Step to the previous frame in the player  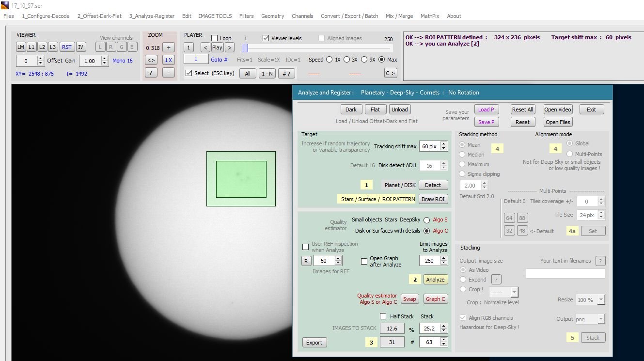click(x=205, y=47)
